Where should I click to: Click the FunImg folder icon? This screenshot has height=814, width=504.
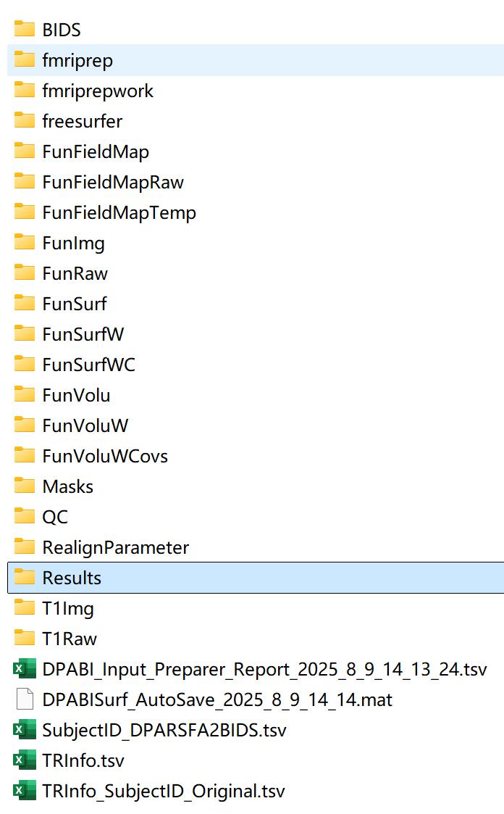(x=25, y=242)
